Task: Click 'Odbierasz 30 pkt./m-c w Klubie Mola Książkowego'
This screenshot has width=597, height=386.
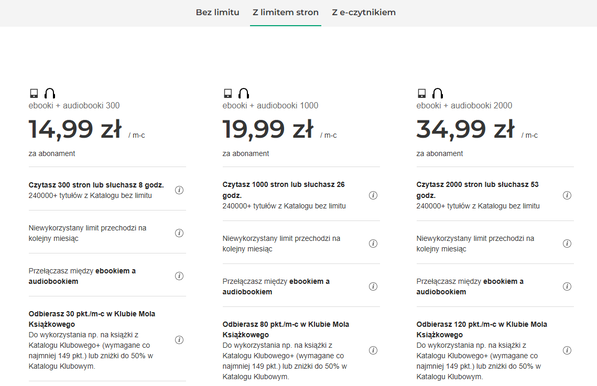Action: click(92, 319)
